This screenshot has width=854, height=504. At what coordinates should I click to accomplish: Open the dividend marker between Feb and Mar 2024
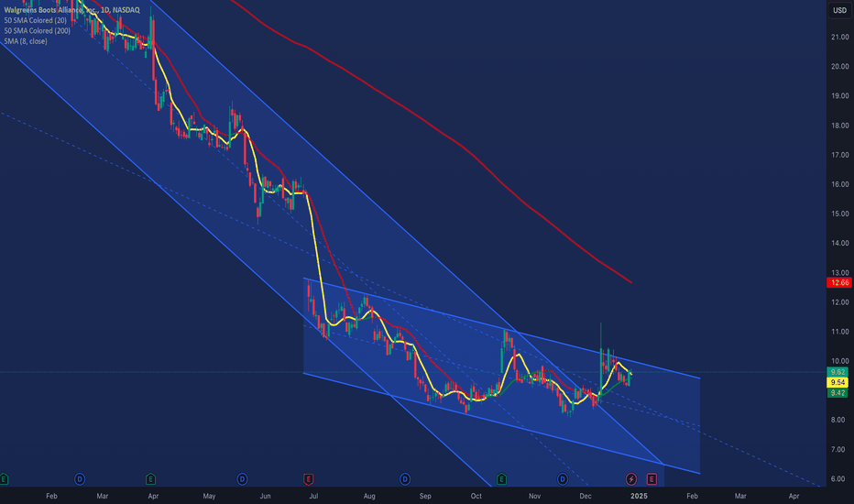[x=80, y=479]
